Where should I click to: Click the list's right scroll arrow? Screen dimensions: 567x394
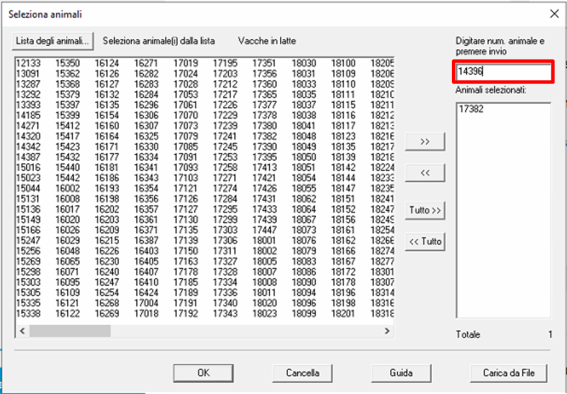[x=387, y=331]
